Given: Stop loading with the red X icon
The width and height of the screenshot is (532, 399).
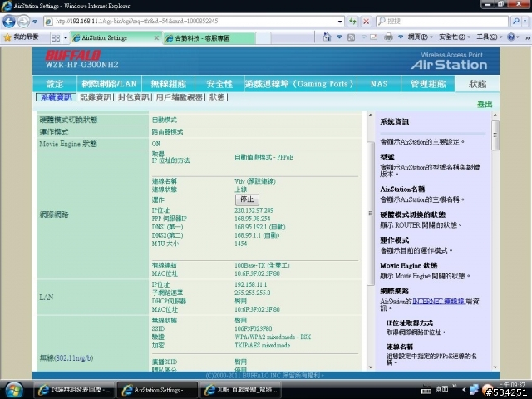Looking at the screenshot, I should coord(367,22).
